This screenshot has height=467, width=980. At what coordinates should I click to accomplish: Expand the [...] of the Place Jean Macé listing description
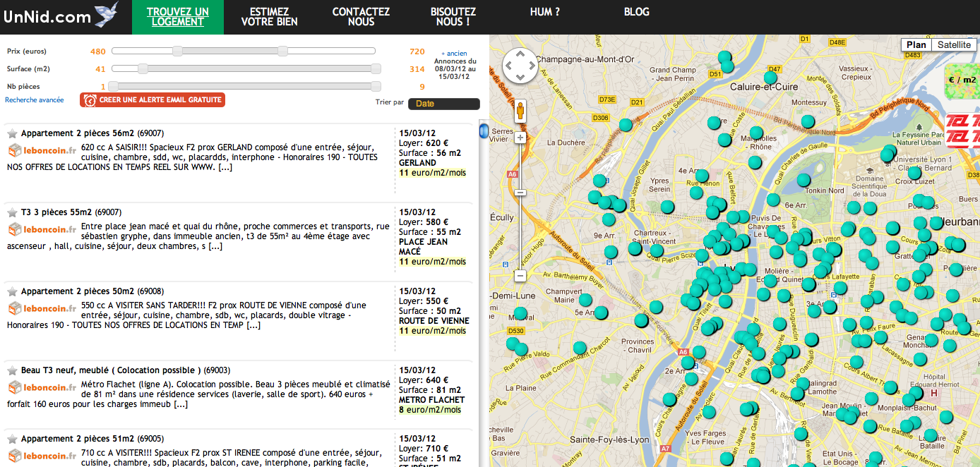coord(215,246)
